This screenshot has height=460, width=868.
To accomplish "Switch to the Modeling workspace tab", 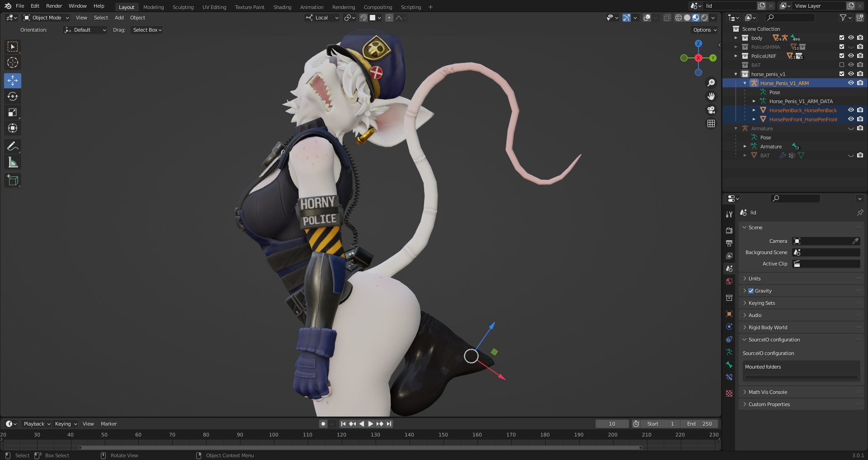I will click(153, 7).
